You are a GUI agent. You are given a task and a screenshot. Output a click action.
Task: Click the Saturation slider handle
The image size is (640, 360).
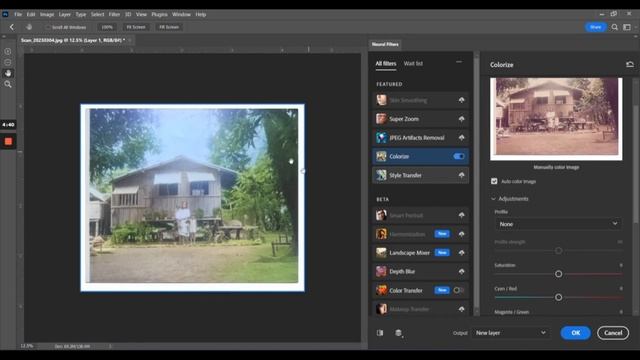click(558, 274)
